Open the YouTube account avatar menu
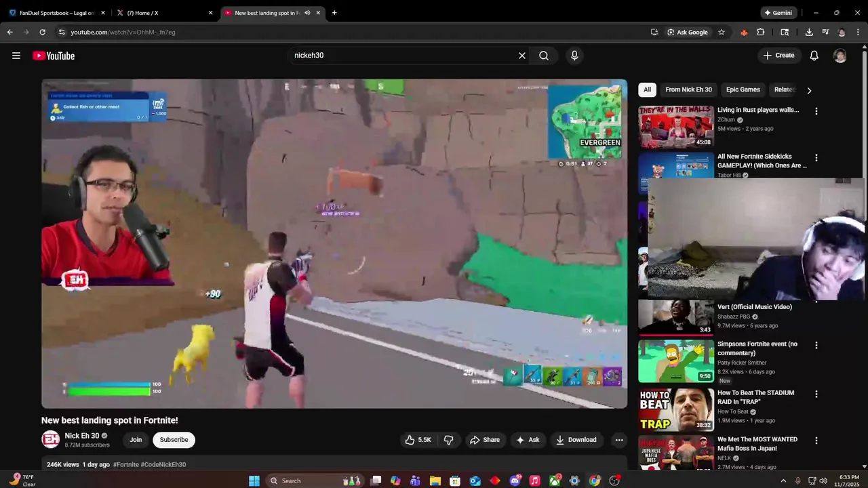 click(x=840, y=56)
